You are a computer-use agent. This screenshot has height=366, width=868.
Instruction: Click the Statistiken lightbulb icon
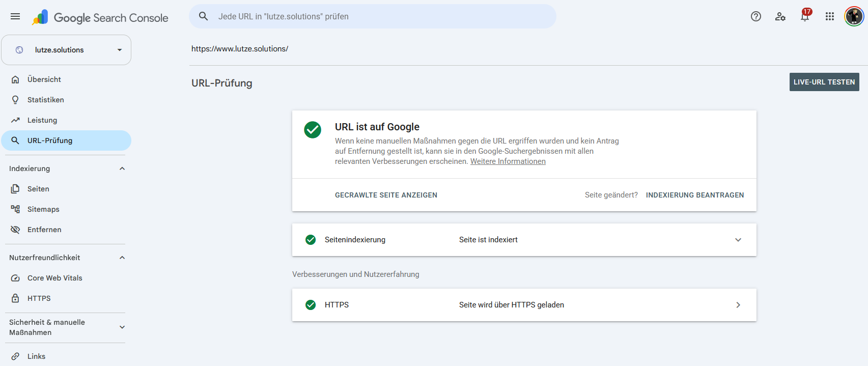tap(15, 100)
